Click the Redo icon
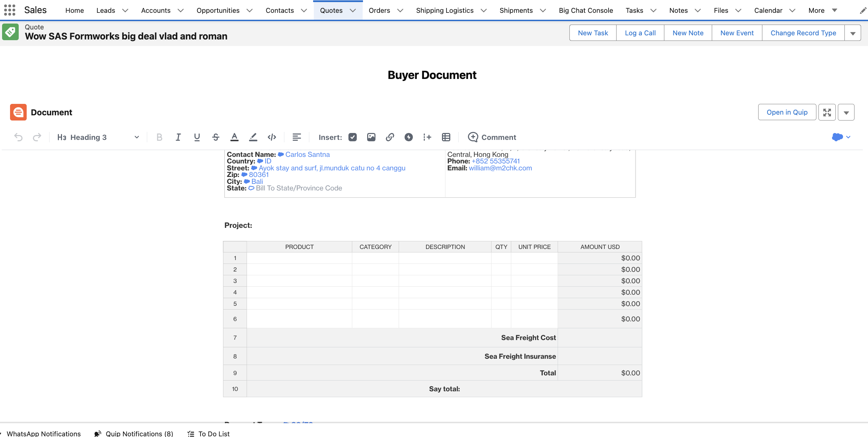The width and height of the screenshot is (868, 437). click(x=37, y=137)
